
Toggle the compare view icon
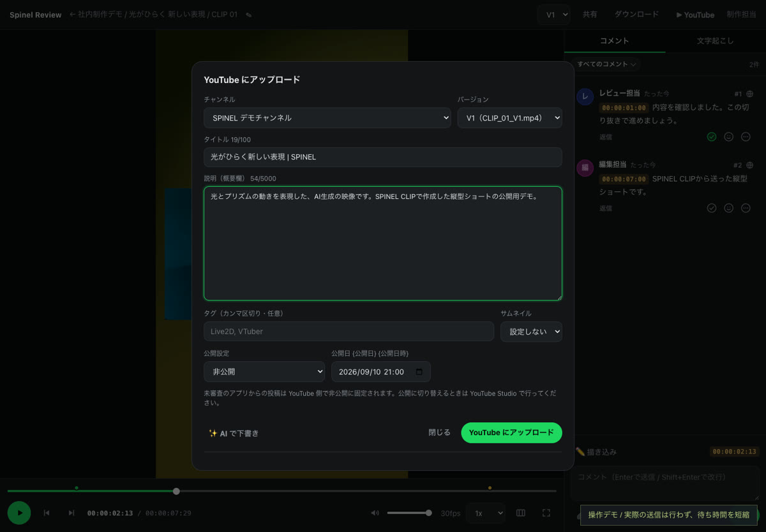[x=521, y=513]
